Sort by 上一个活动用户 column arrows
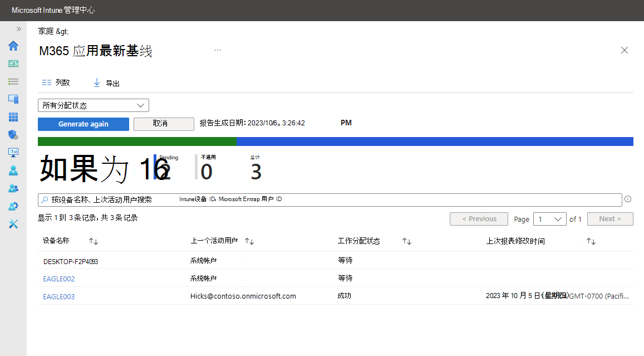Image resolution: width=644 pixels, height=356 pixels. [249, 241]
